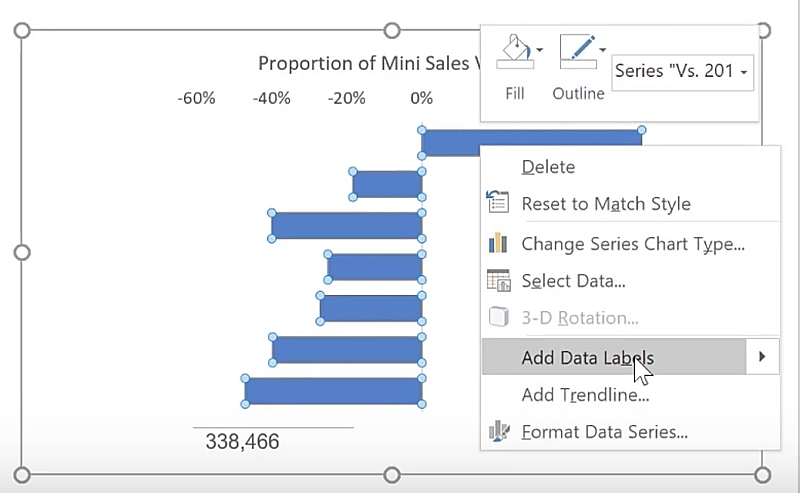Click the Outline pen icon
Viewport: 800px width, 493px height.
pyautogui.click(x=575, y=52)
